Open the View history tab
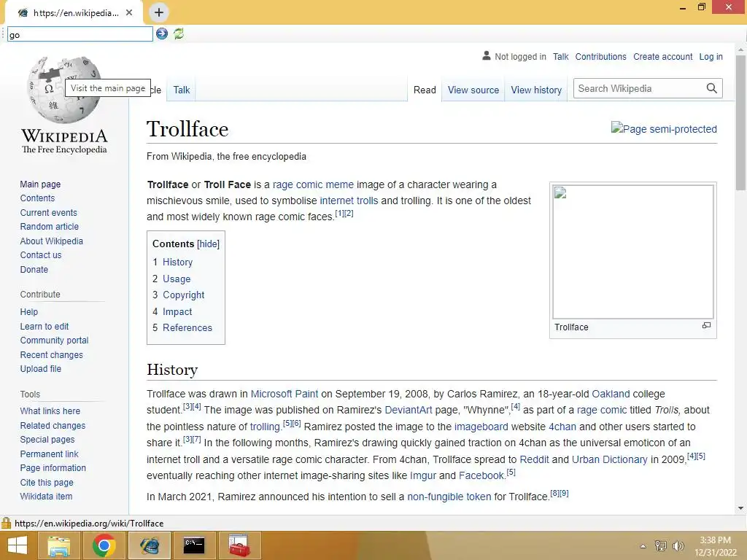The height and width of the screenshot is (560, 747). (x=536, y=90)
